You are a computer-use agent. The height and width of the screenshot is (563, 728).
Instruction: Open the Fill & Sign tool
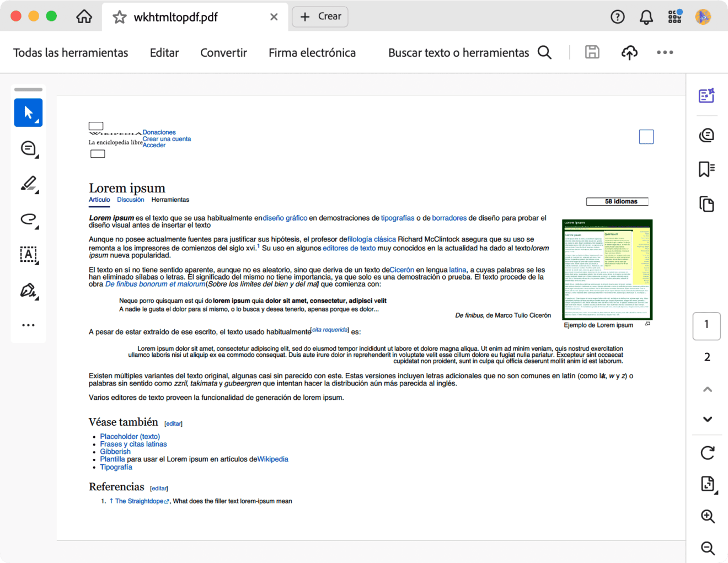[28, 290]
